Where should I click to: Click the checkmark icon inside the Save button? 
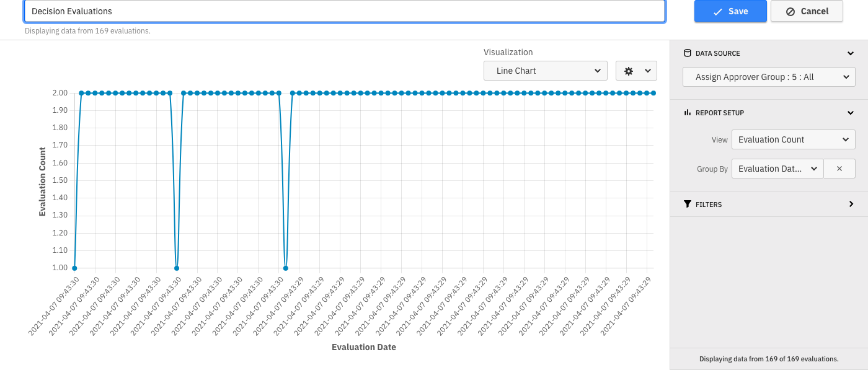716,11
